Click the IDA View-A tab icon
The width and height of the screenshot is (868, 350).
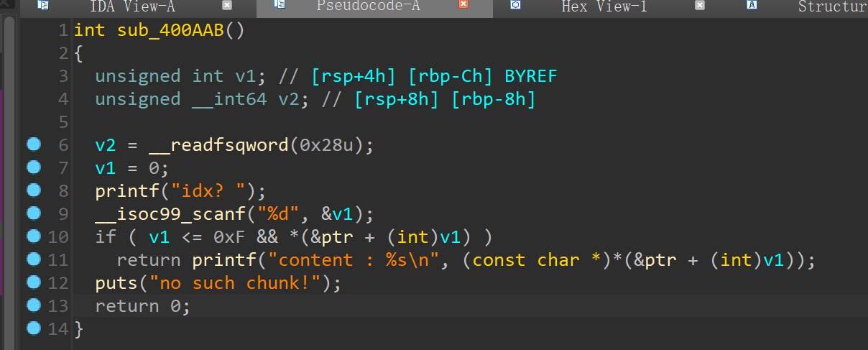point(43,6)
